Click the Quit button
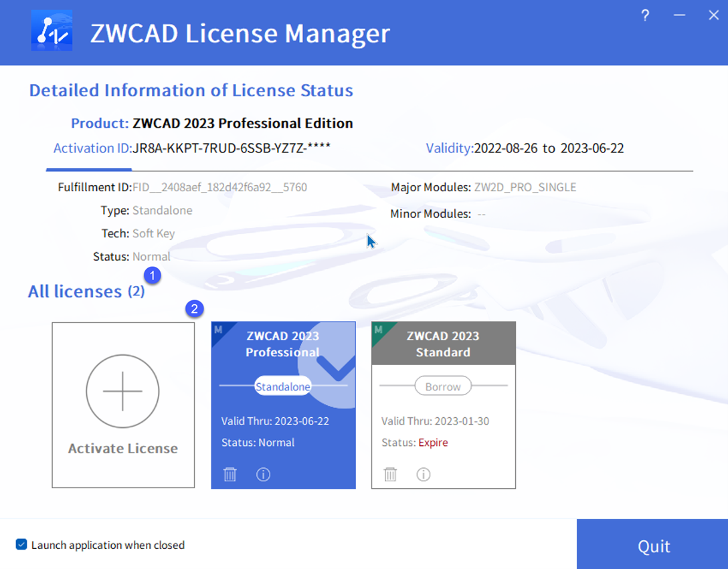This screenshot has width=728, height=569. click(x=652, y=544)
